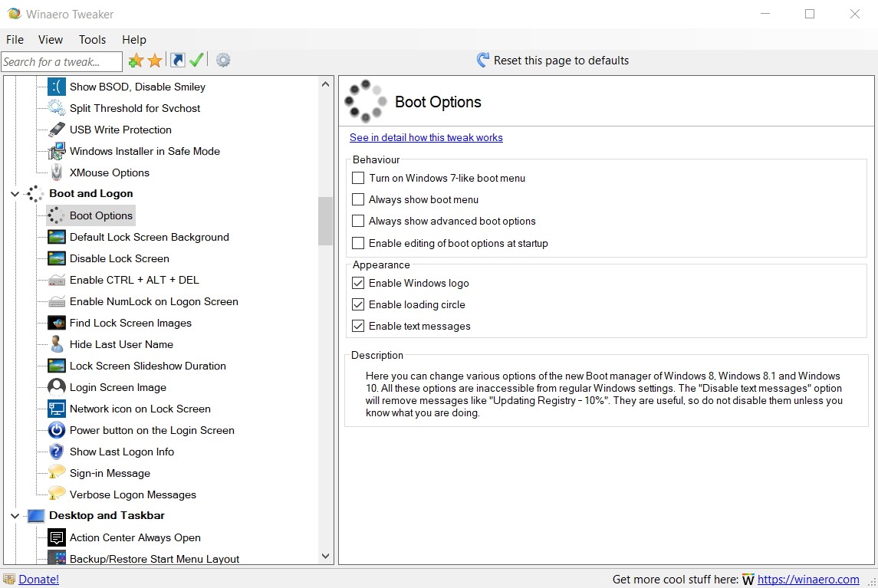Uncheck Enable text messages
The image size is (878, 588).
[x=358, y=326]
